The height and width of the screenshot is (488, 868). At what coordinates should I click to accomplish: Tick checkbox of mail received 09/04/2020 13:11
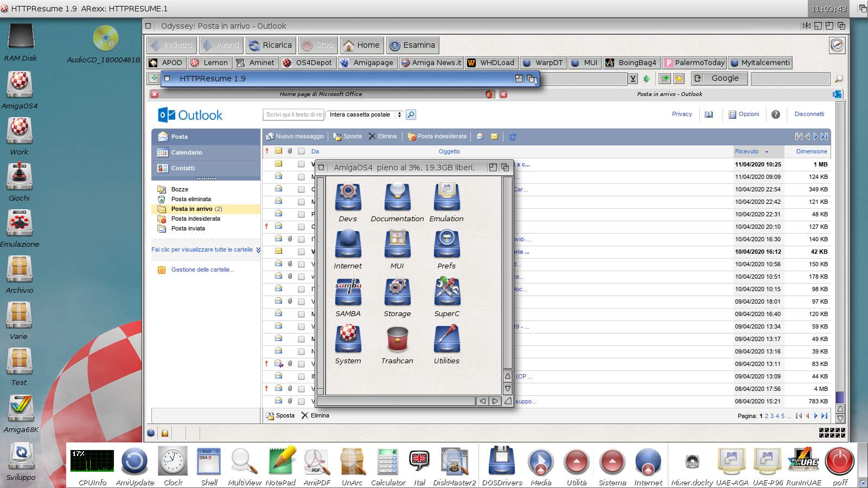(301, 363)
